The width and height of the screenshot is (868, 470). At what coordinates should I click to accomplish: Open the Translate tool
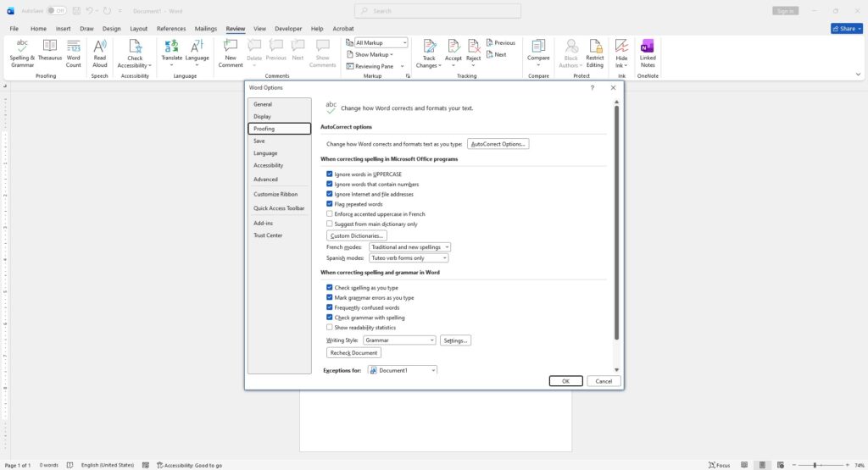(171, 53)
